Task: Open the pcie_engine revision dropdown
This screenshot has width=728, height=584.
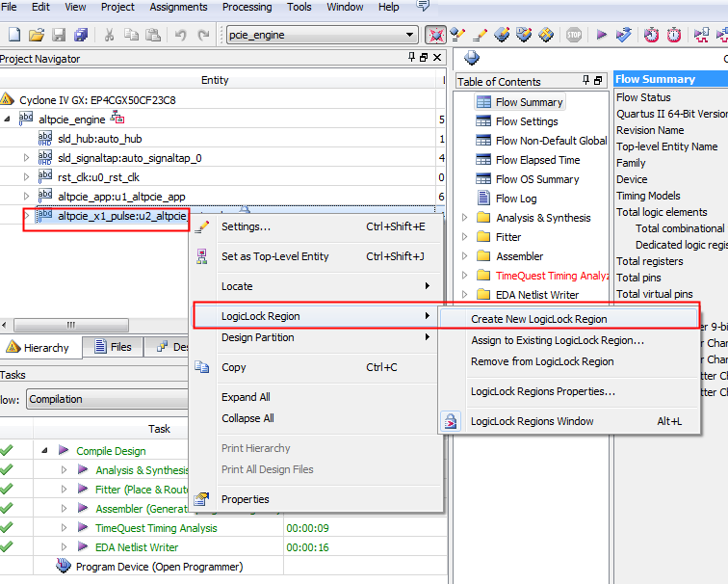Action: pos(409,35)
